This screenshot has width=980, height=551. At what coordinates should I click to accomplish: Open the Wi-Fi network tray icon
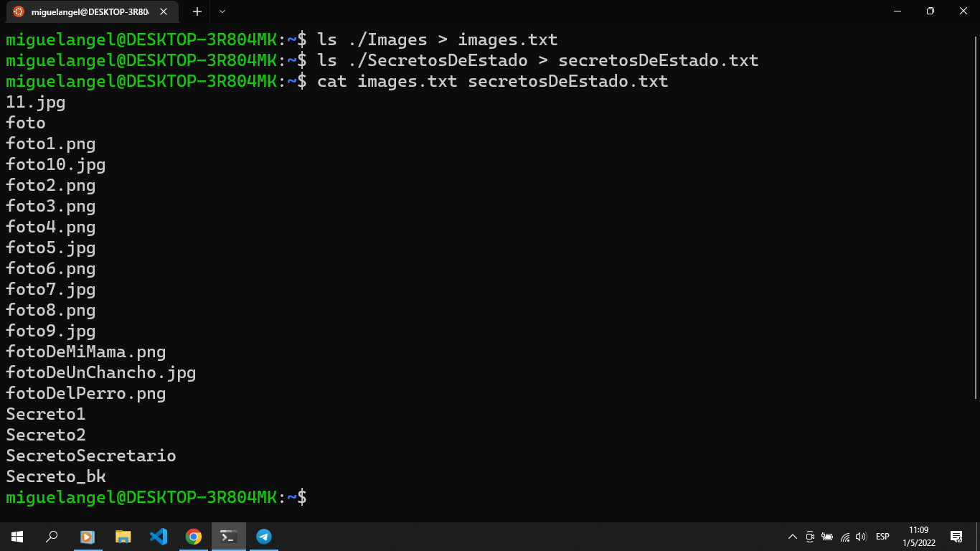[845, 537]
